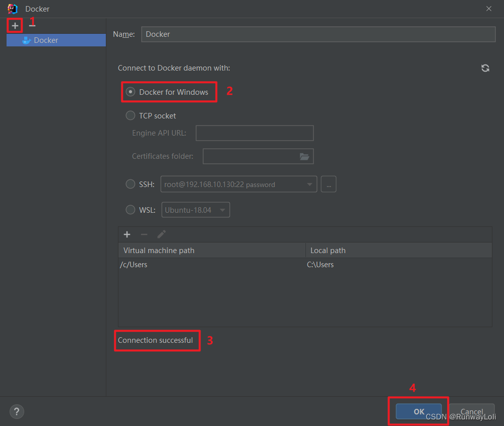Confirm with the OK button
This screenshot has height=426, width=504.
418,411
